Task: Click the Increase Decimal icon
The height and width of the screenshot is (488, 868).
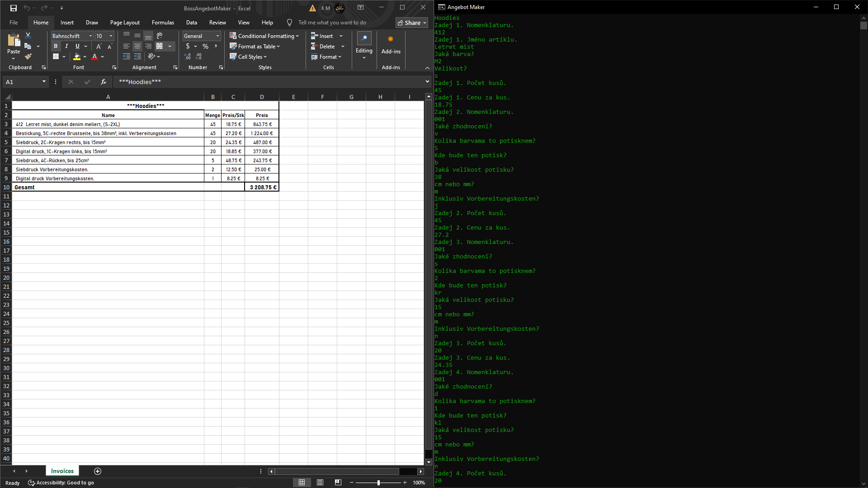Action: tap(188, 56)
